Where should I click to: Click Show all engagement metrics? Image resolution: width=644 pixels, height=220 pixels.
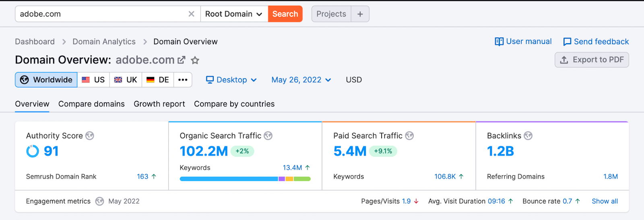pos(605,201)
